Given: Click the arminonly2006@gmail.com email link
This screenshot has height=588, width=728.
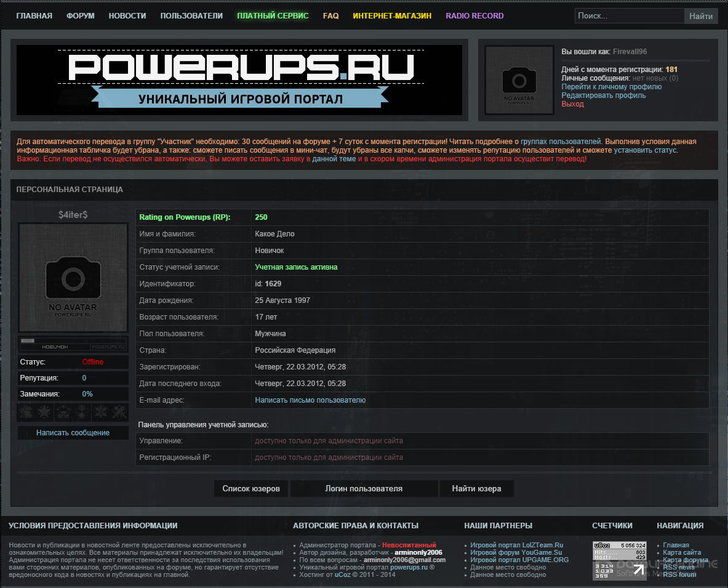Looking at the screenshot, I should pos(404,560).
